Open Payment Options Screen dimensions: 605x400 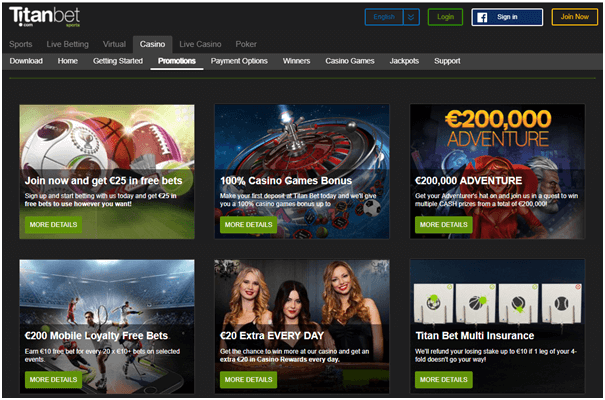pos(239,61)
